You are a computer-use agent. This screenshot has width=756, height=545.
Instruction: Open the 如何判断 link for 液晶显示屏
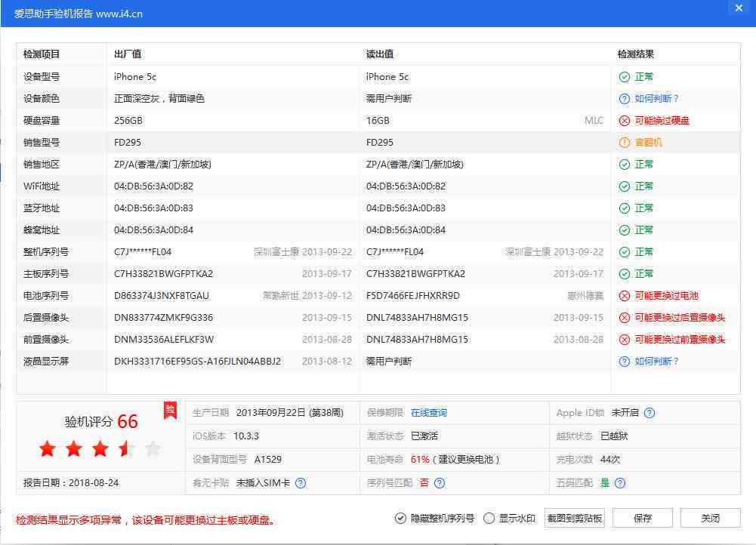tap(656, 362)
